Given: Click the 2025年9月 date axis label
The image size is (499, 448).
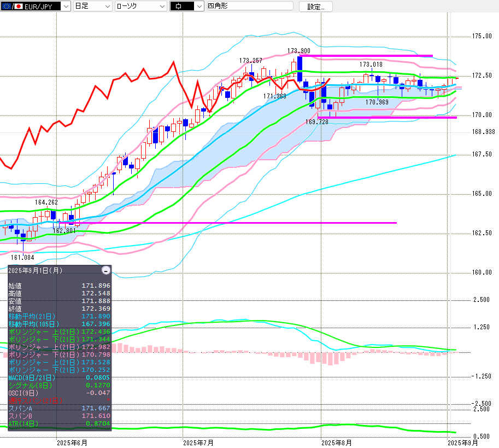Looking at the screenshot, I should (x=463, y=443).
